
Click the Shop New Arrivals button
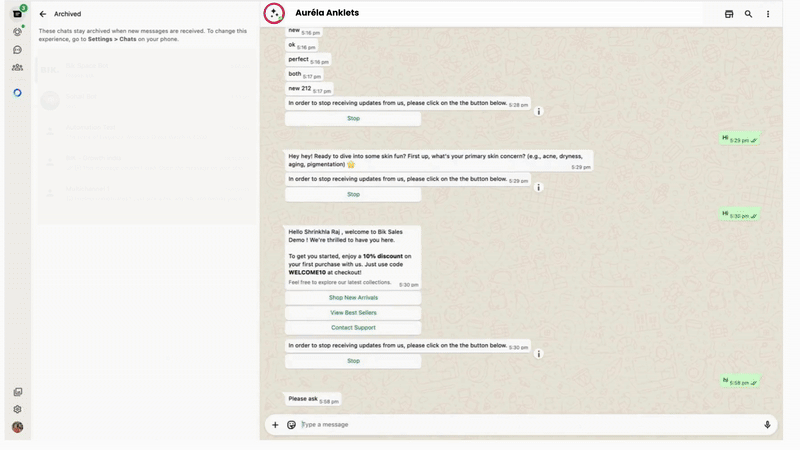coord(353,297)
